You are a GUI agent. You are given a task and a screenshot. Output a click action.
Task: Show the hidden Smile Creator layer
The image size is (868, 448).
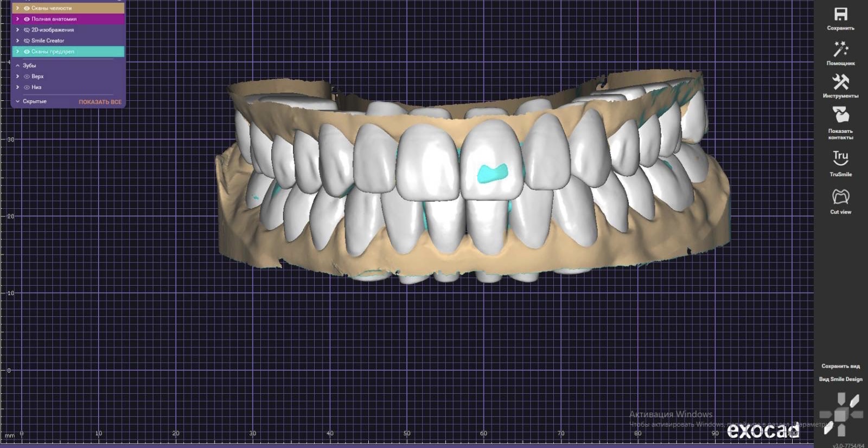[x=27, y=41]
